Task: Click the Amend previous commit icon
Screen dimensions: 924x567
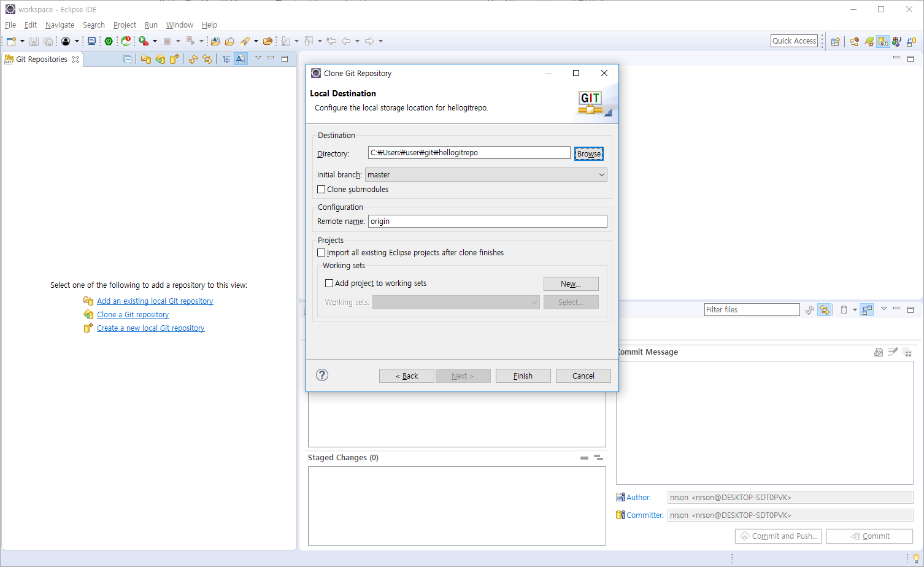Action: [x=879, y=352]
